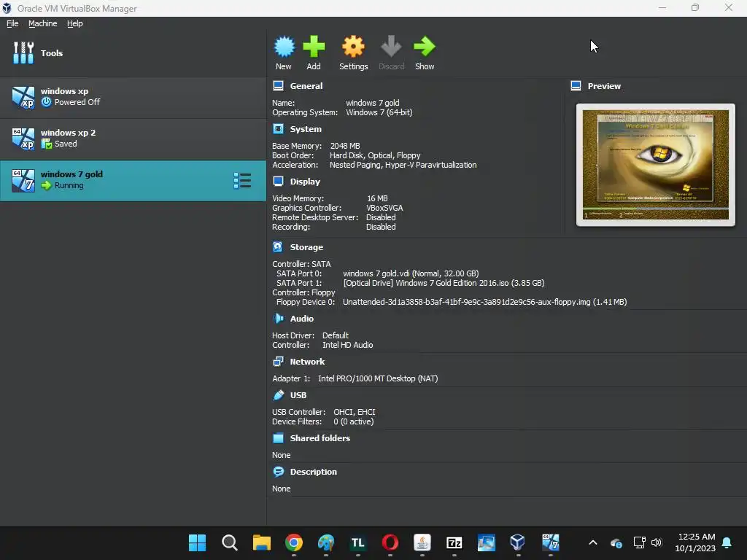Screen dimensions: 747x560
Task: Open the File menu
Action: pyautogui.click(x=12, y=23)
